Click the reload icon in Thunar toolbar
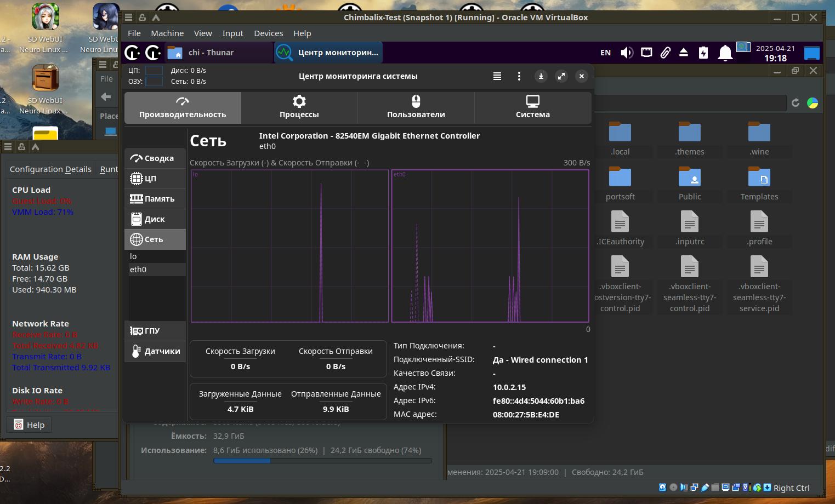The height and width of the screenshot is (504, 835). 796,103
